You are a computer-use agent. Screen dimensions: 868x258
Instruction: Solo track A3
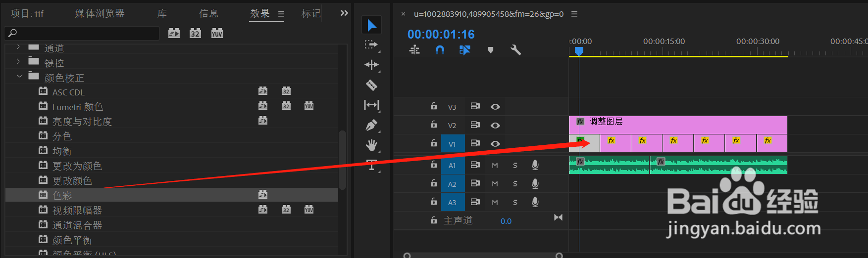click(x=515, y=202)
